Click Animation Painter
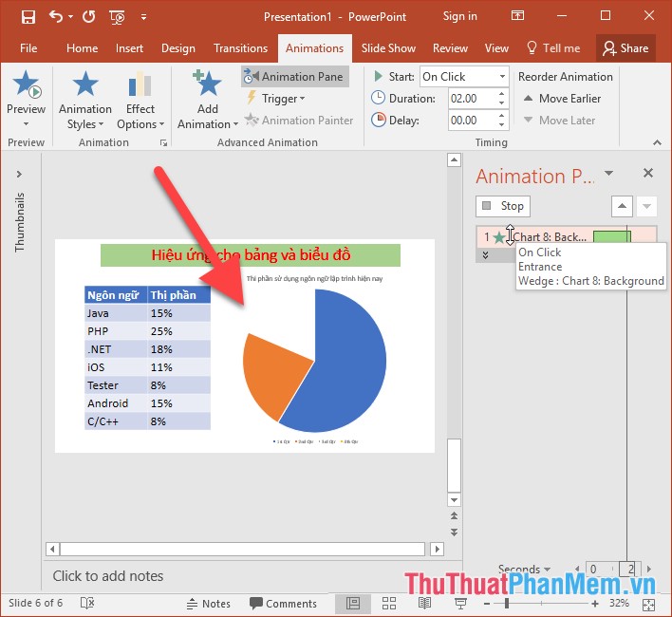 tap(299, 121)
